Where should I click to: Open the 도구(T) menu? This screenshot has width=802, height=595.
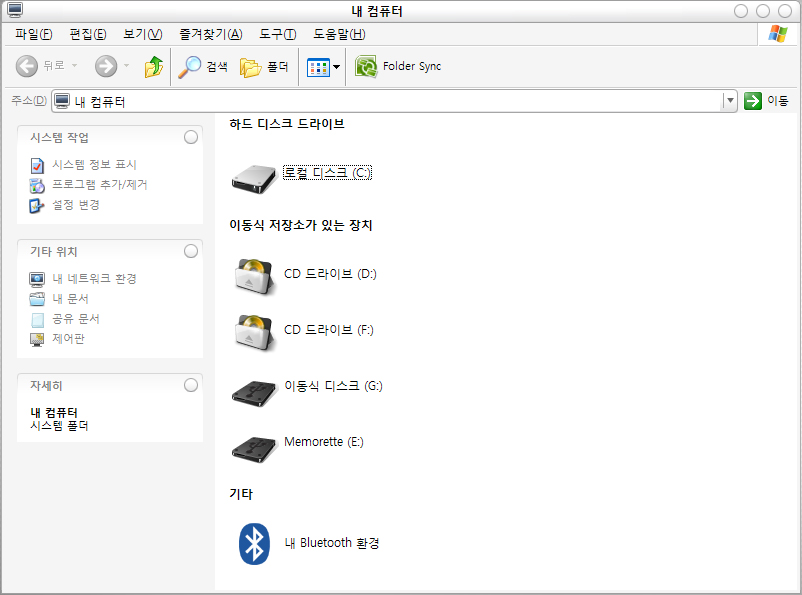pyautogui.click(x=278, y=34)
